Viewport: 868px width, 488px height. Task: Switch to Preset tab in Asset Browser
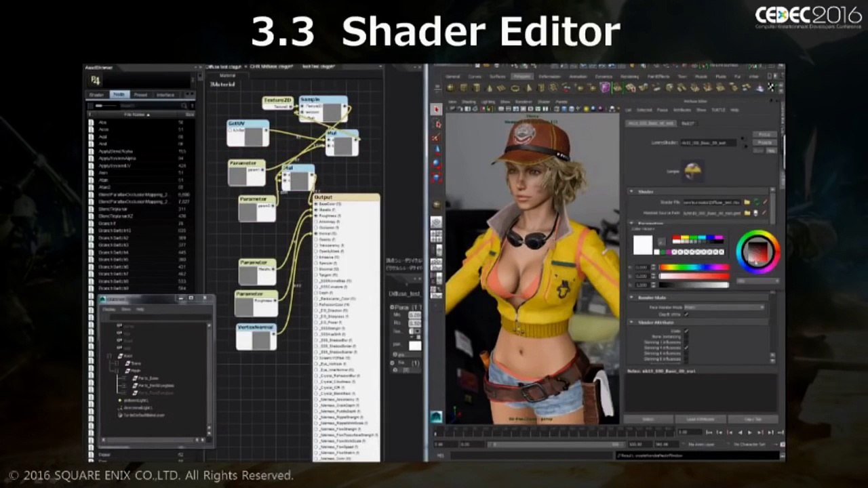140,95
